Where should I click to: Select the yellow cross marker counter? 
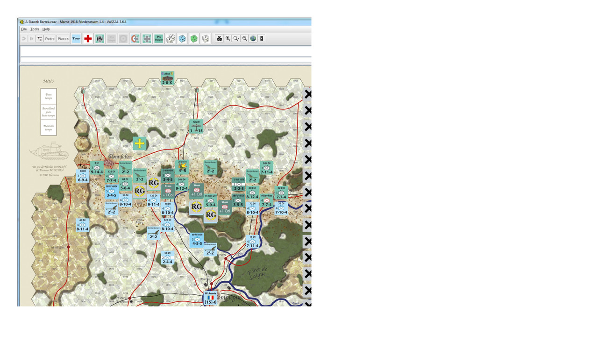point(139,143)
